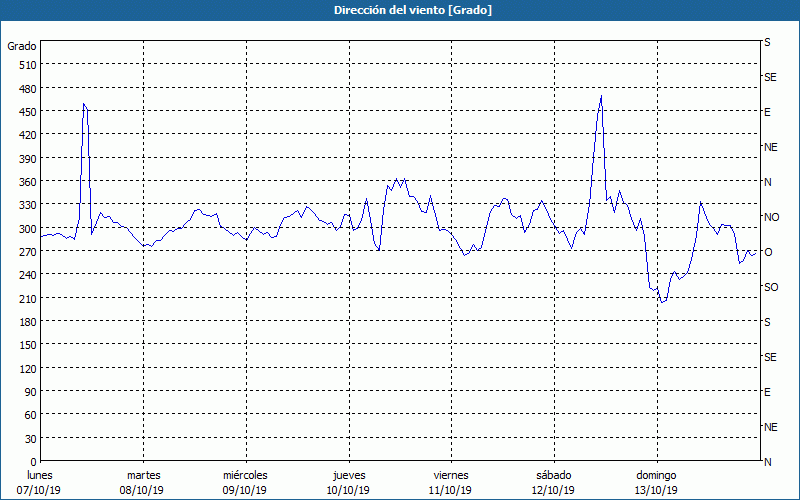Click the 'O' compass label at 270
The height and width of the screenshot is (500, 800).
tap(767, 252)
